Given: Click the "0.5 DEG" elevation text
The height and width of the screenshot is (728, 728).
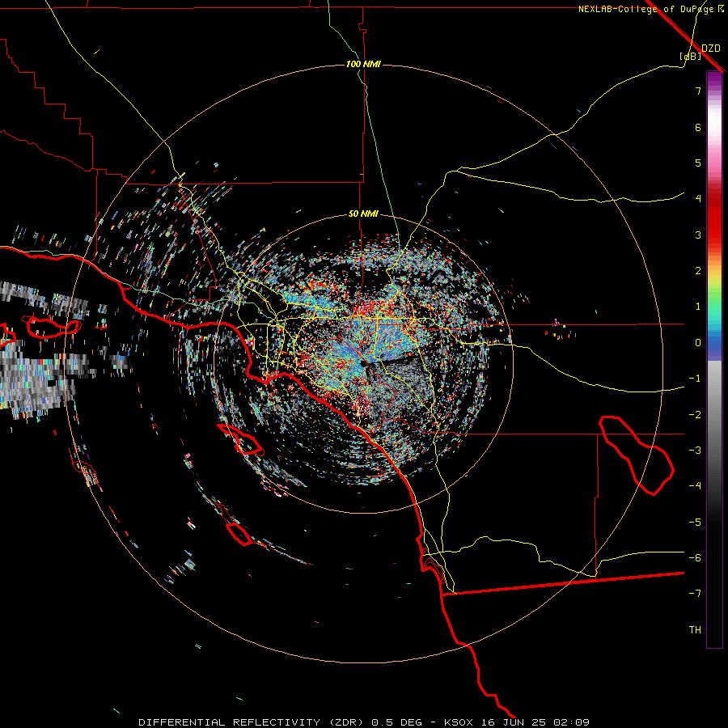Looking at the screenshot, I should tap(397, 722).
